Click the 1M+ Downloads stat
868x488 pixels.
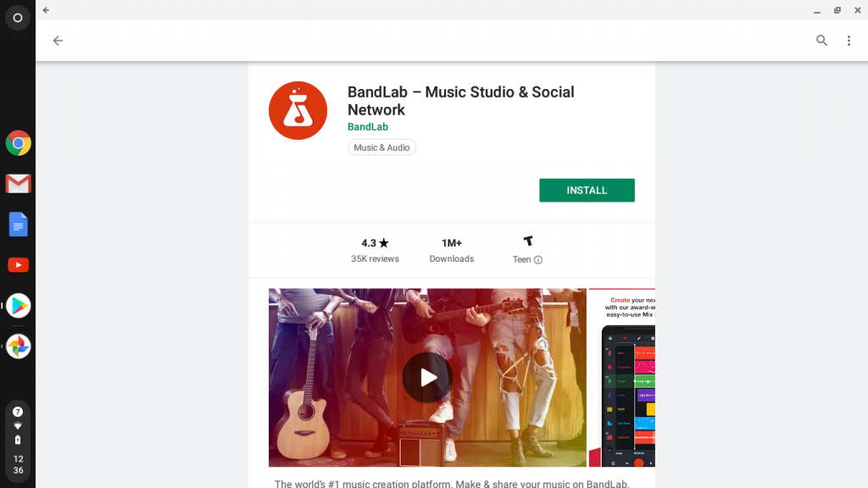click(452, 251)
